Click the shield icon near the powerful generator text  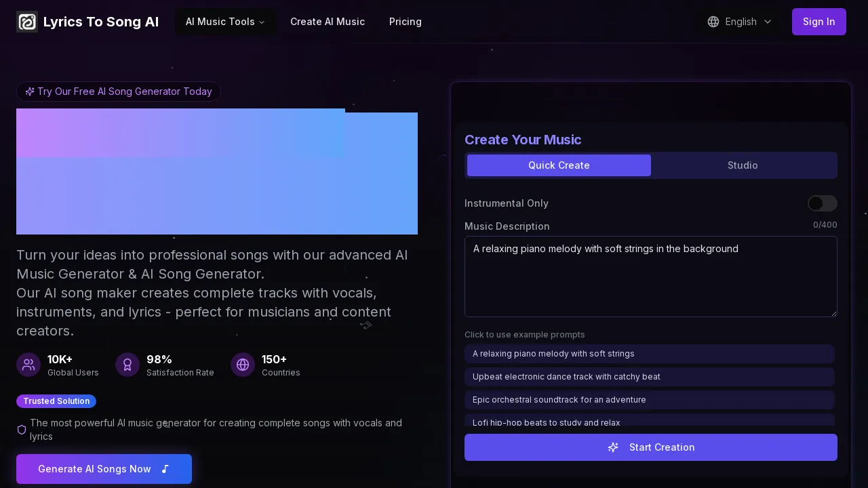pos(22,430)
